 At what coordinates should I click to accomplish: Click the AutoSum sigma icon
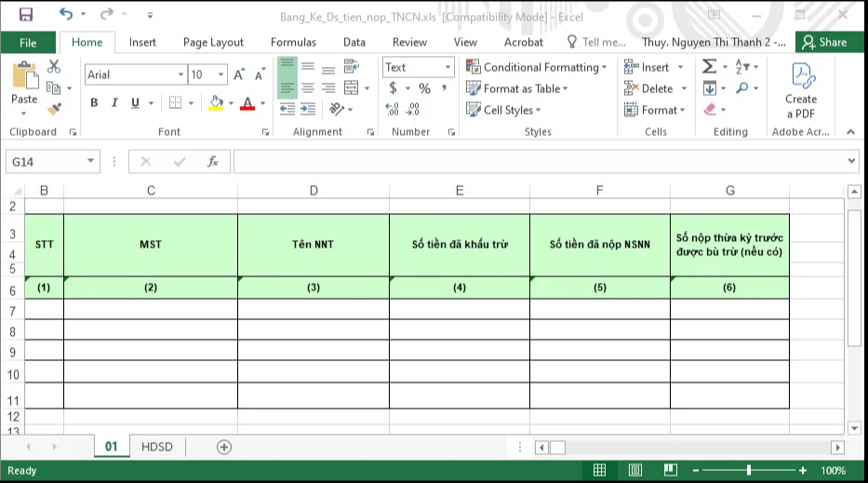tap(709, 67)
